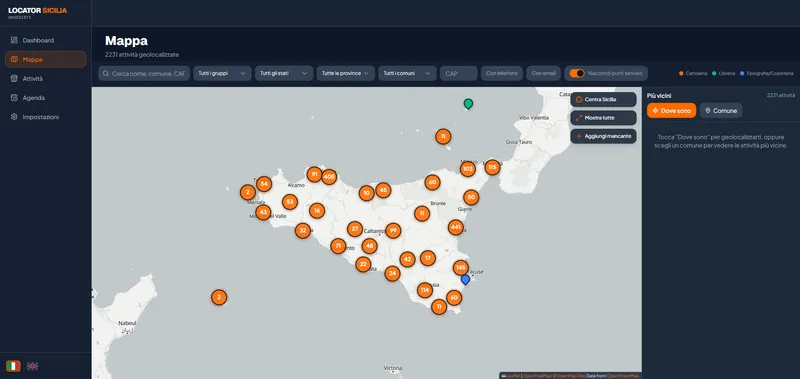The image size is (800, 379).
Task: Click Aggiungi mancante button
Action: 603,136
